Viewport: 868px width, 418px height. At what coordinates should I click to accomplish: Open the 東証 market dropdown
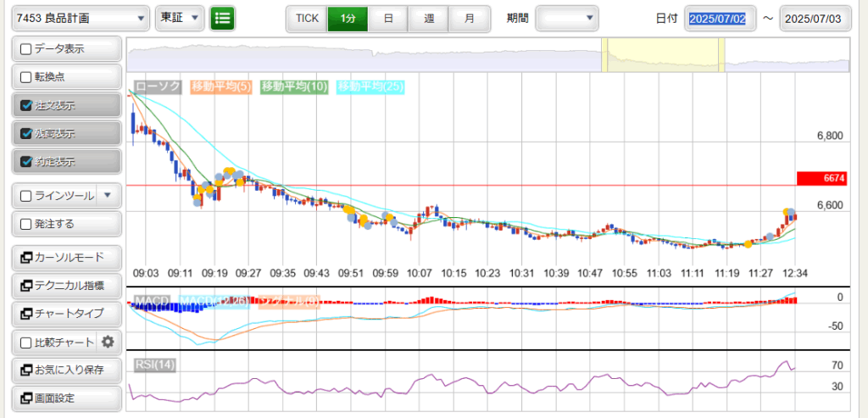pos(180,19)
